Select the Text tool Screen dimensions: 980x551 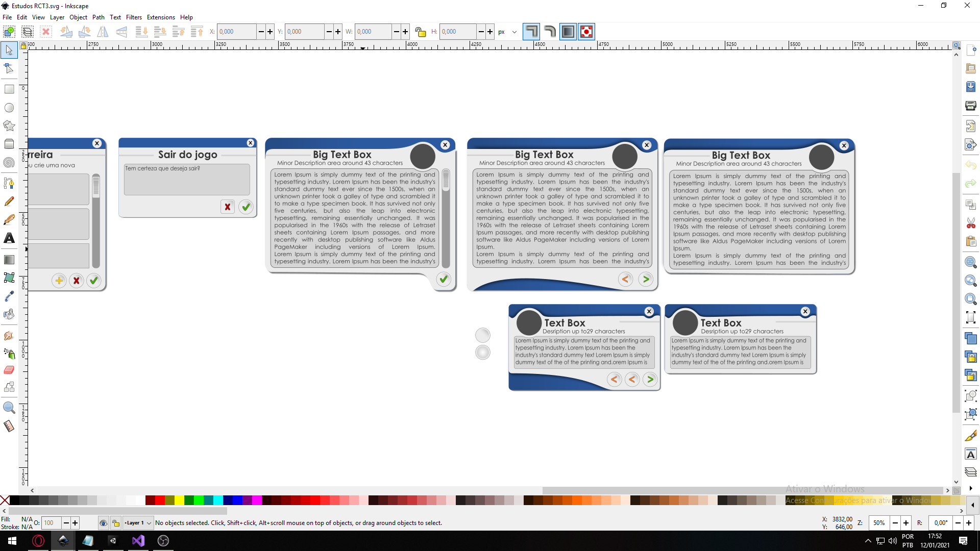point(9,238)
